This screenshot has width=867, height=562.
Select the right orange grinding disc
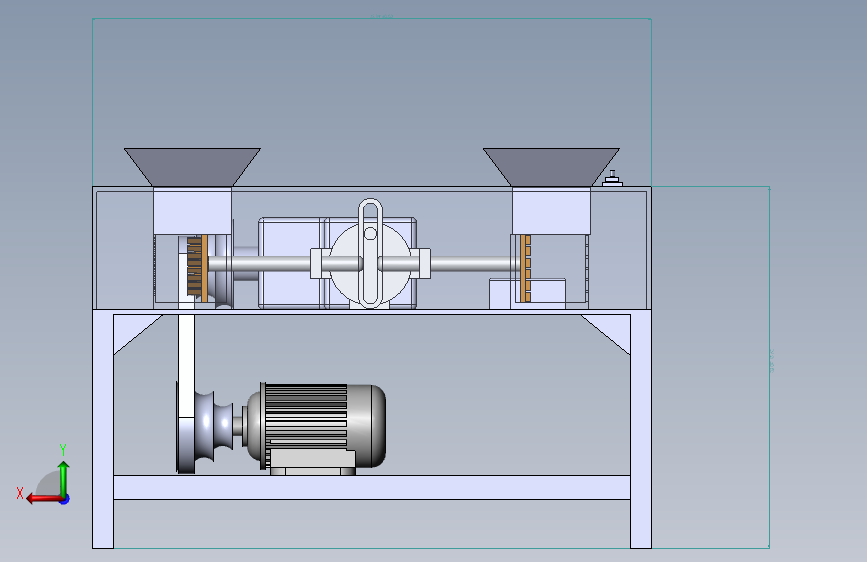[523, 268]
